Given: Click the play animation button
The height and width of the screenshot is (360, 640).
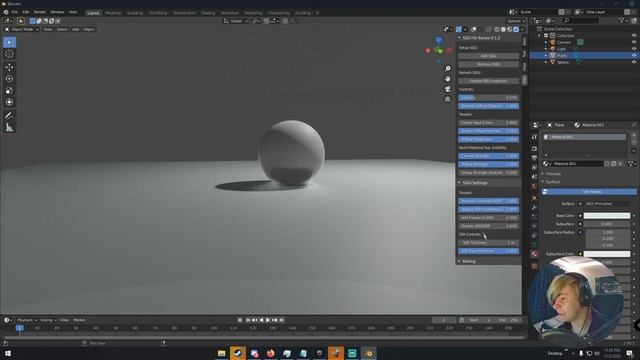Looking at the screenshot, I should point(268,320).
